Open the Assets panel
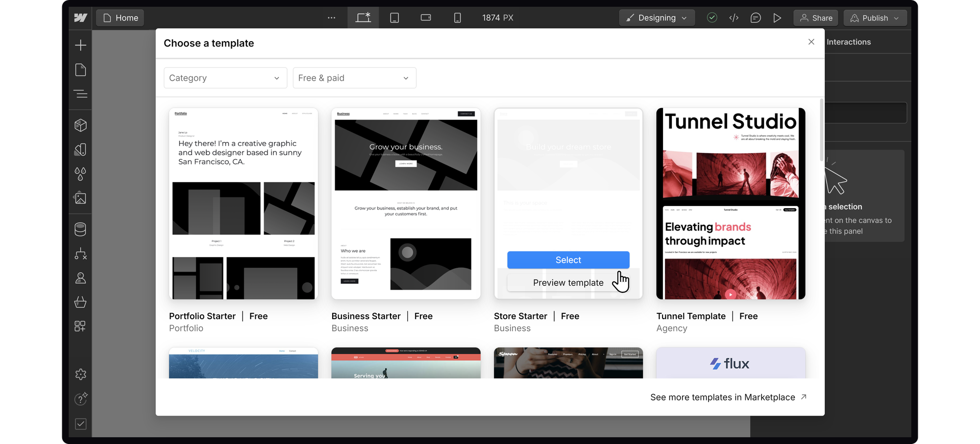The image size is (980, 444). point(80,198)
